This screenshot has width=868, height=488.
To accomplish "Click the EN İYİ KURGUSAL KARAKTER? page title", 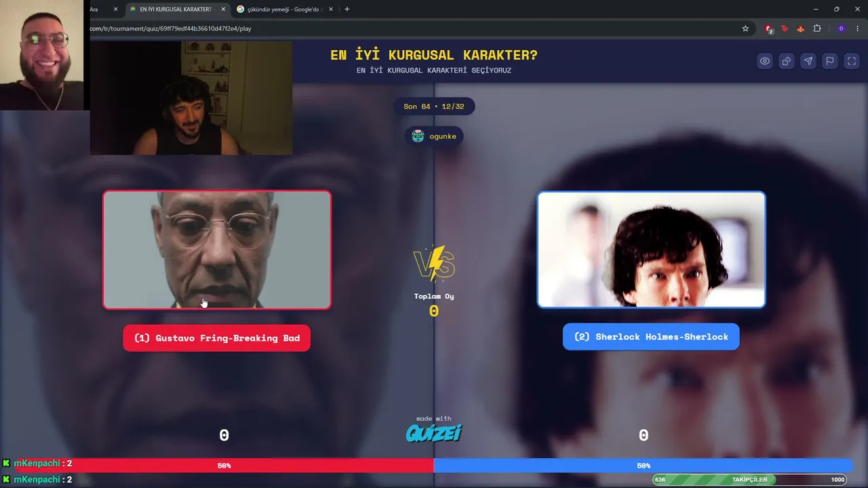I will pyautogui.click(x=434, y=55).
